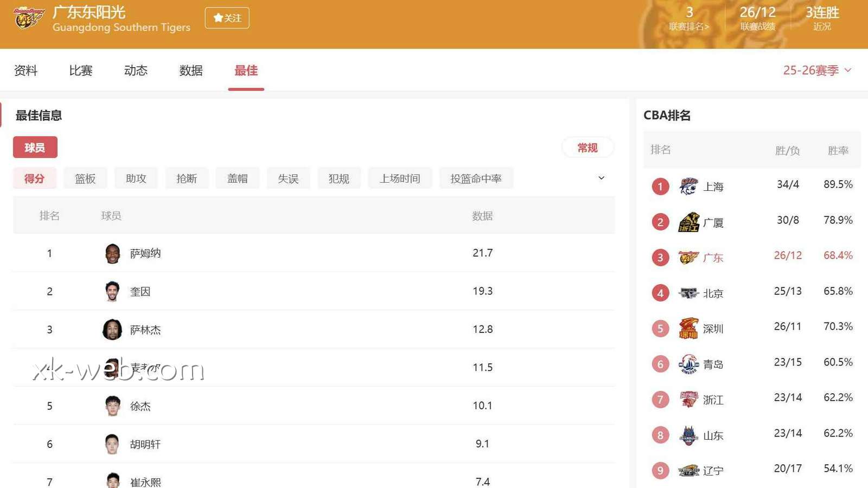Select the 助攻 stat filter
868x488 pixels.
coord(136,178)
